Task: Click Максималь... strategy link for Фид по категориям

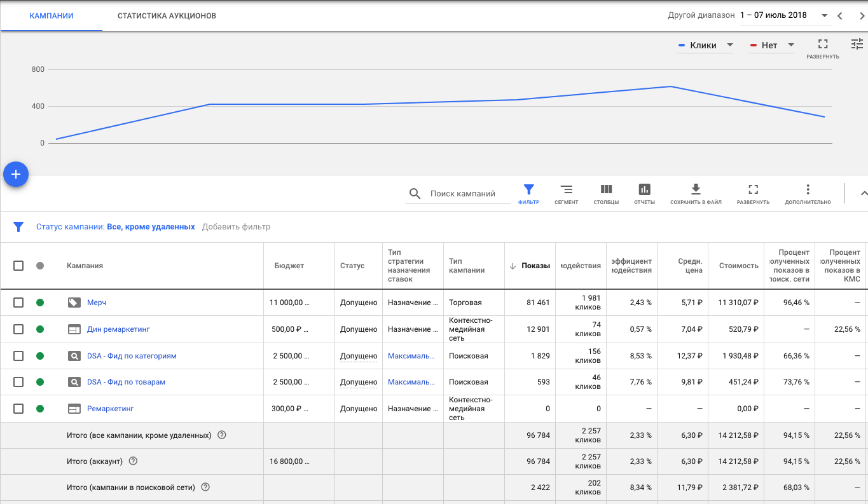Action: coord(411,356)
